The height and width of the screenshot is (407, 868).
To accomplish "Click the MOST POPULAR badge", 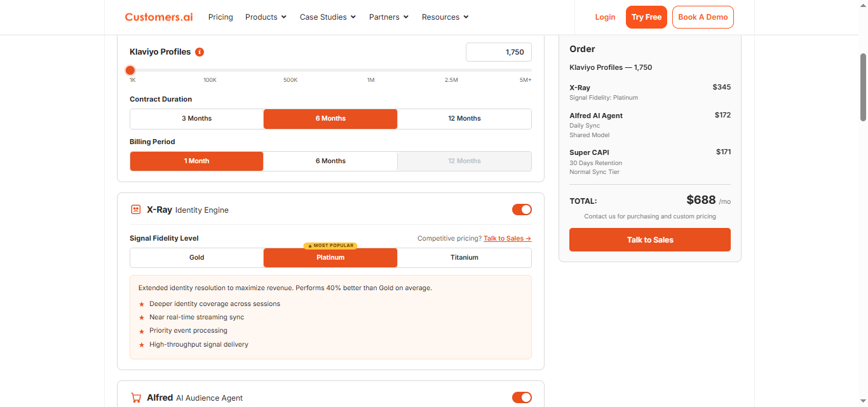I will (330, 246).
